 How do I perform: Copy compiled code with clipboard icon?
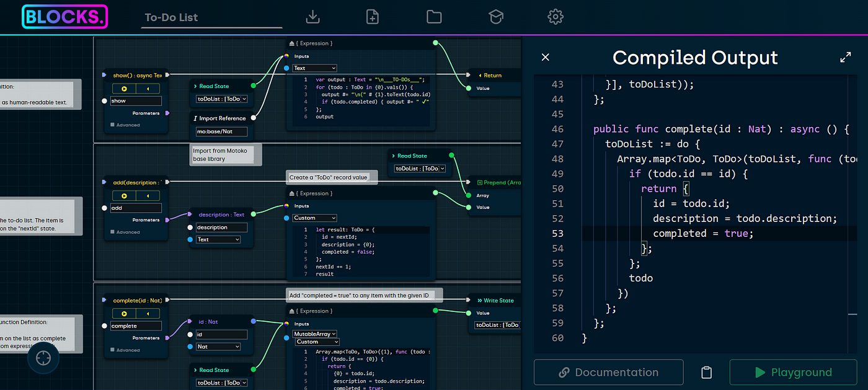click(706, 373)
